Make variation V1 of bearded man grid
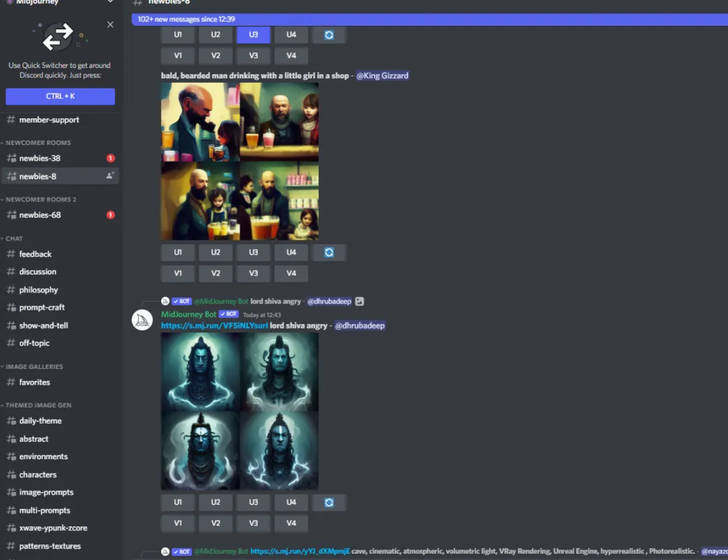Viewport: 728px width, 560px height. [178, 274]
